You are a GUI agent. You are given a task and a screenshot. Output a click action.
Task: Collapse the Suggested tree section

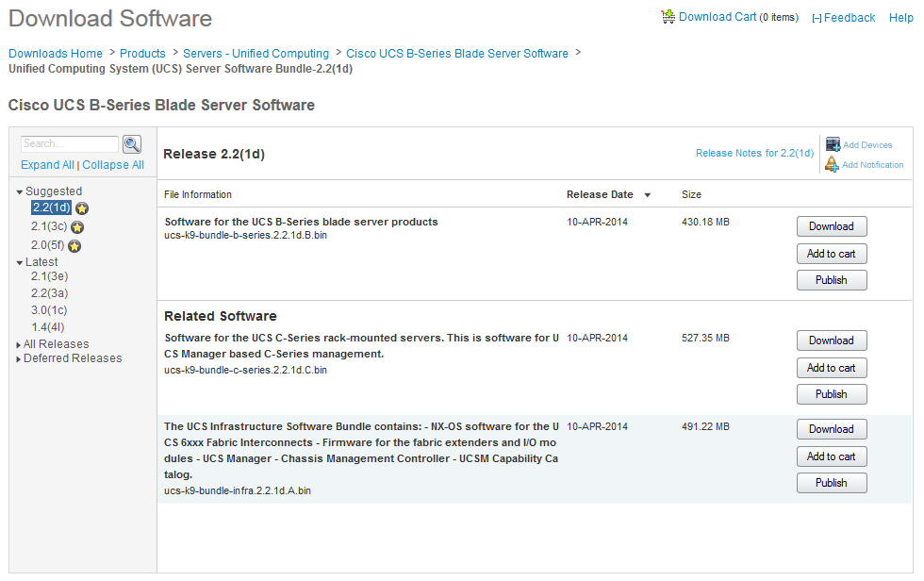click(x=20, y=192)
